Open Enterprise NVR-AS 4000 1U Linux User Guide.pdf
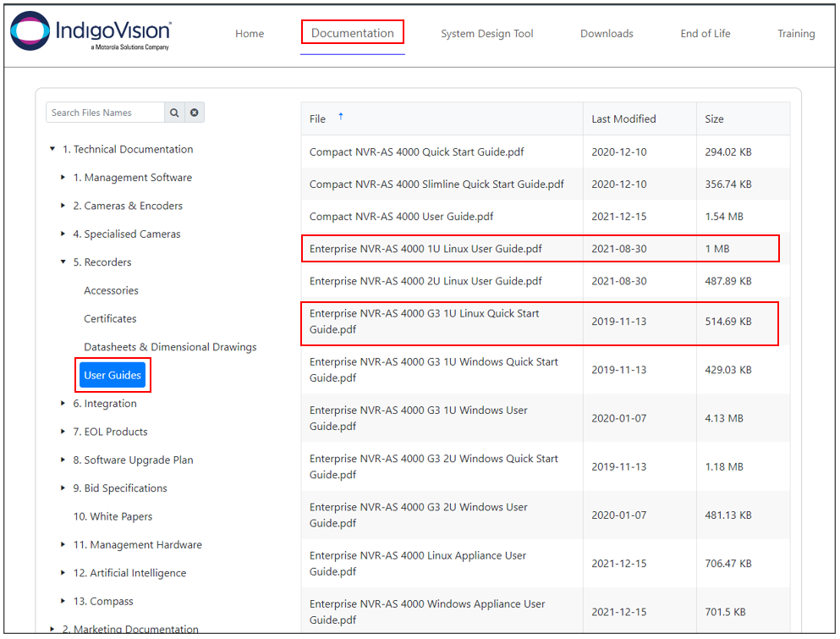 tap(425, 249)
